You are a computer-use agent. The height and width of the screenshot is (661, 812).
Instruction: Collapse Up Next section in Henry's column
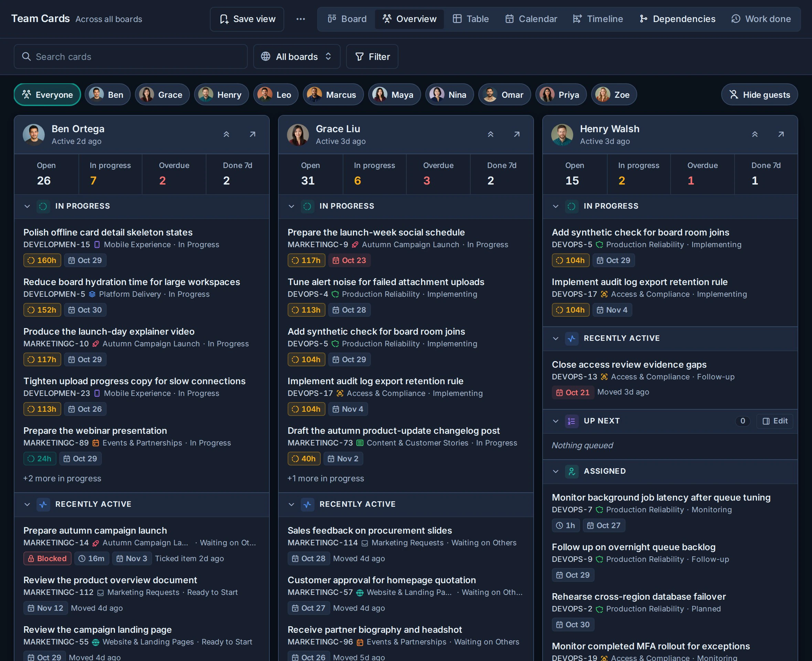(556, 421)
